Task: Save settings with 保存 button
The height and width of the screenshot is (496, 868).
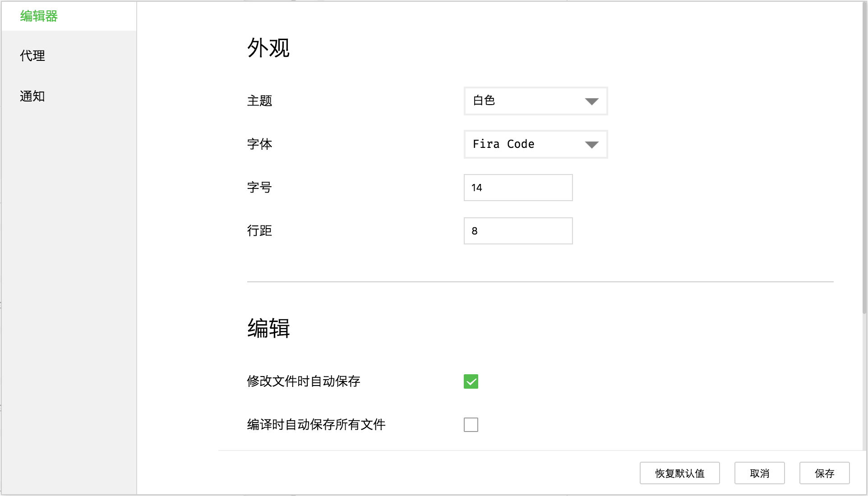Action: click(x=824, y=473)
